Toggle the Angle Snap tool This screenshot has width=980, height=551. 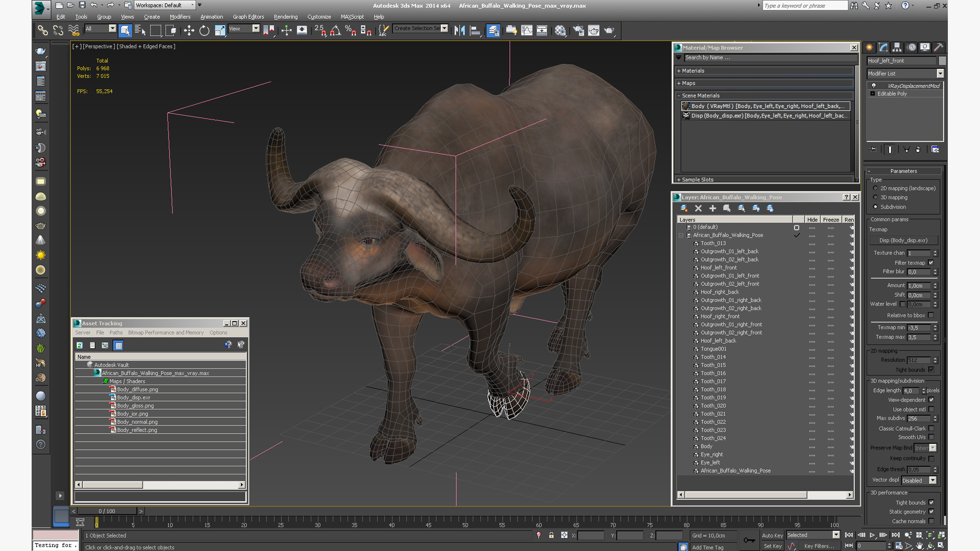pos(335,31)
